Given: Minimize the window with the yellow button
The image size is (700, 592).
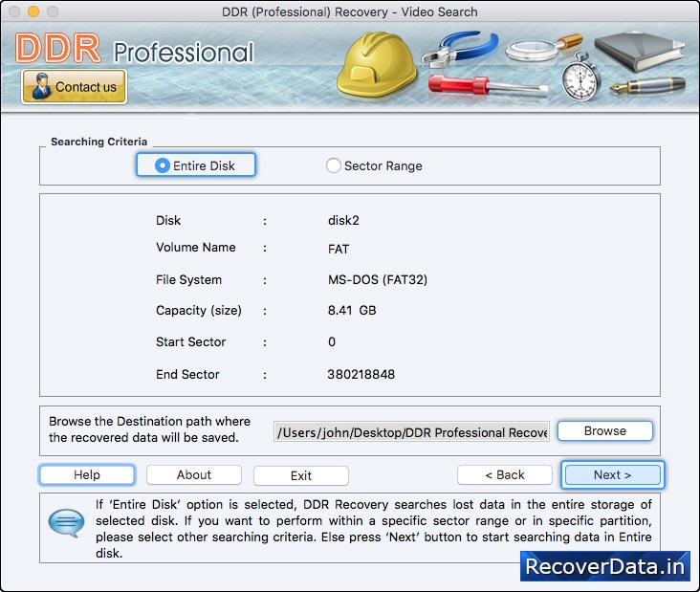Looking at the screenshot, I should tap(33, 11).
